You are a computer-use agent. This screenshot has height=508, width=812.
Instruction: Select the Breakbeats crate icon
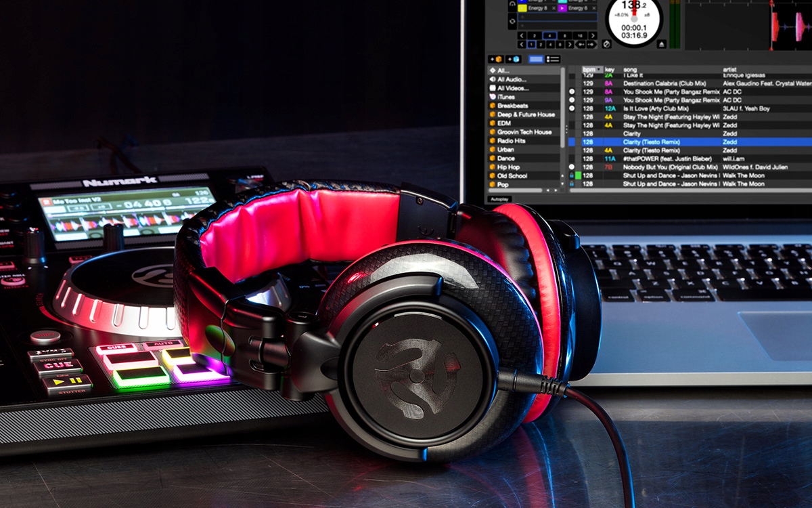(492, 106)
